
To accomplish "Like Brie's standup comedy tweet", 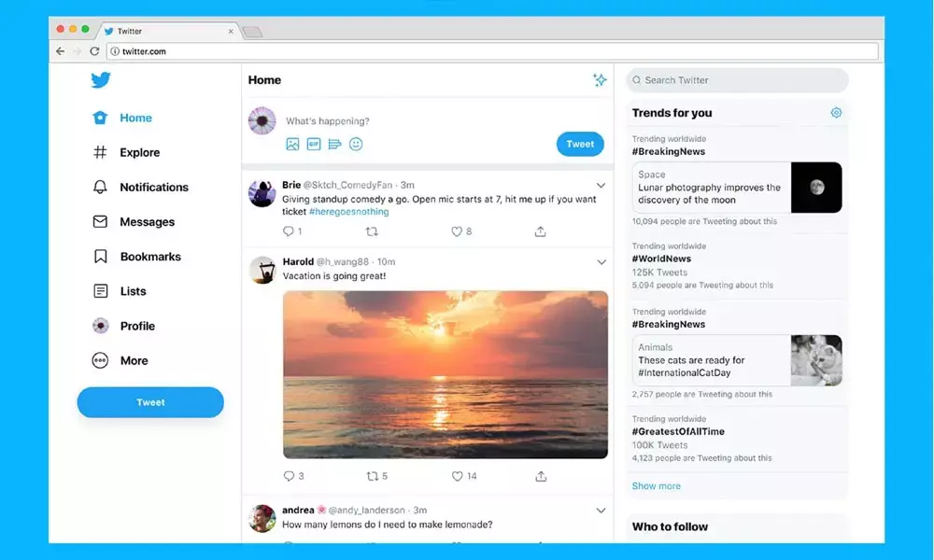I will click(458, 231).
